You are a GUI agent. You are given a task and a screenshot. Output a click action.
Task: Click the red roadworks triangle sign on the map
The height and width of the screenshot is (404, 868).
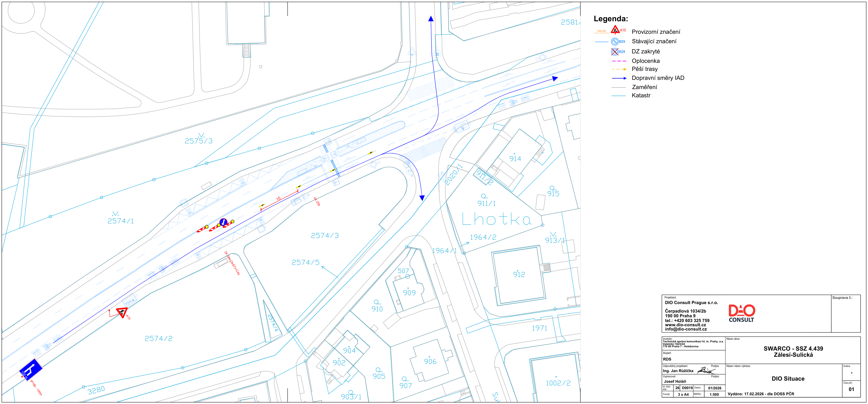coord(122,312)
